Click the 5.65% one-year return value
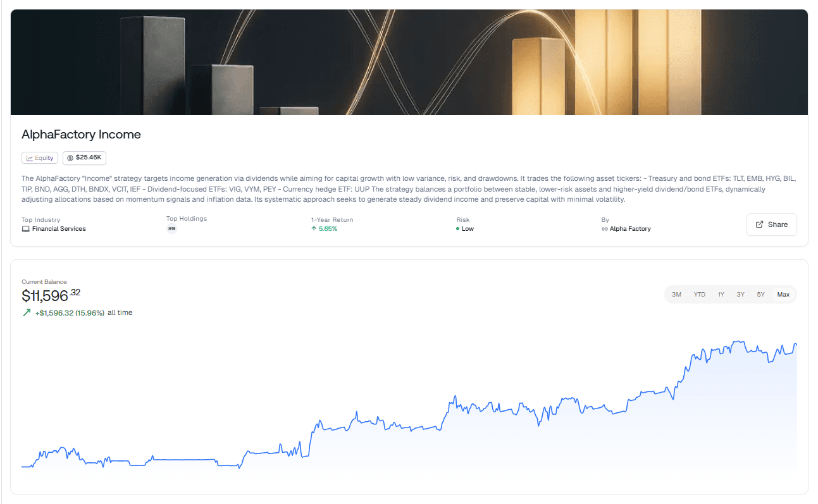 [328, 229]
